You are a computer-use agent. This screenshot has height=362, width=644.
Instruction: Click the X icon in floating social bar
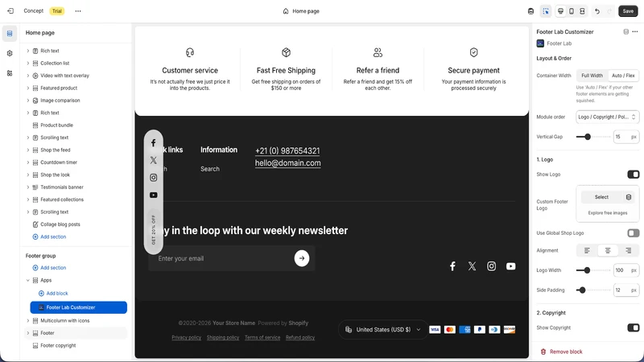coord(153,160)
